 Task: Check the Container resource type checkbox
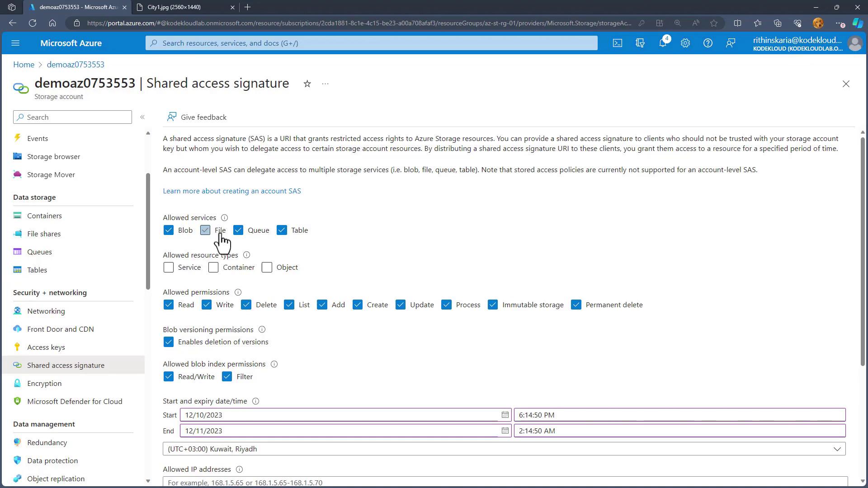(x=213, y=267)
